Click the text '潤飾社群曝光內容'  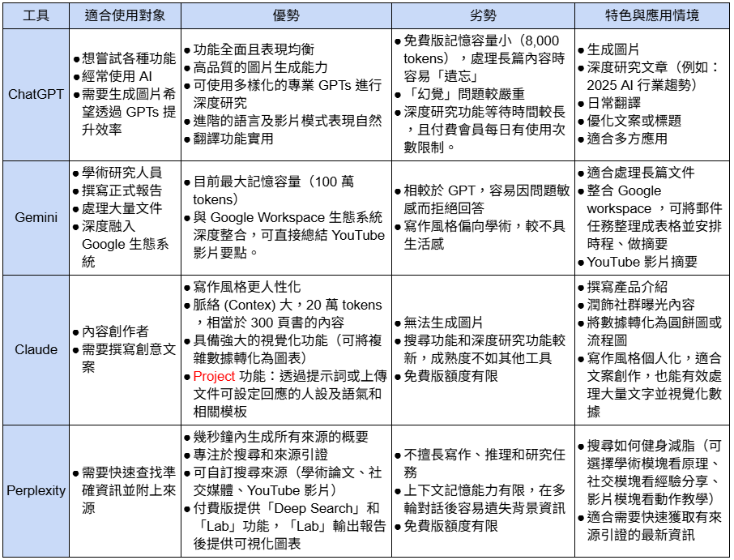(x=641, y=305)
